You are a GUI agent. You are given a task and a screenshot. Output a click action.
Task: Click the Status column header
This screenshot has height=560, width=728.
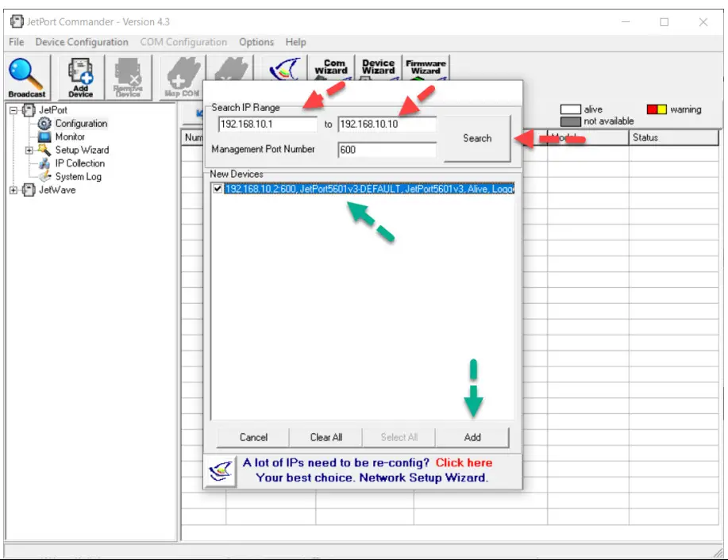pos(673,138)
